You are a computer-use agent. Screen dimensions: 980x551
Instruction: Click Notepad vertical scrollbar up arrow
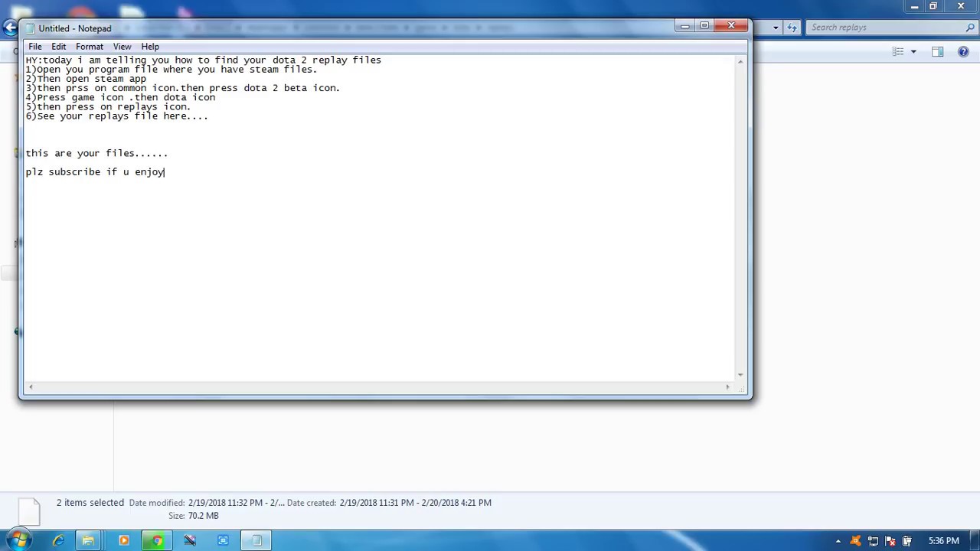coord(740,61)
